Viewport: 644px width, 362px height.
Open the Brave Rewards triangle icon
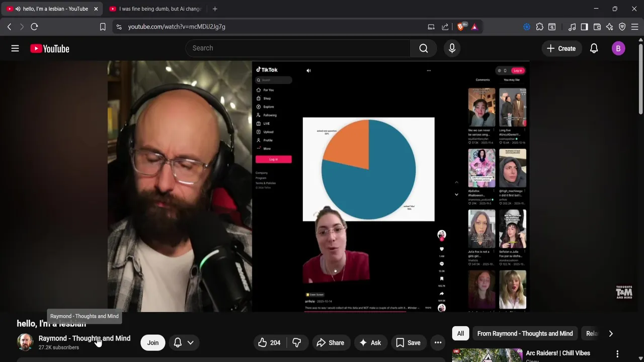(474, 27)
